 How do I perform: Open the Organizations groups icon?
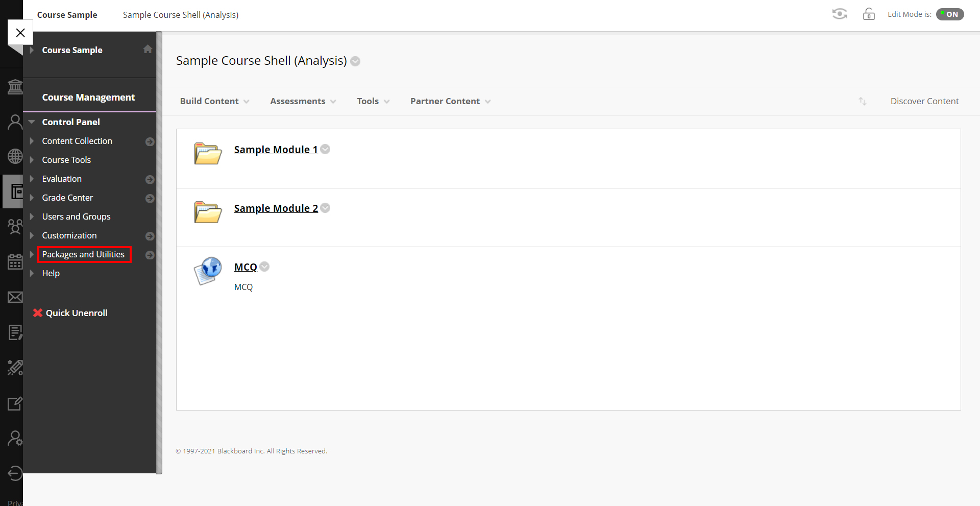tap(15, 226)
